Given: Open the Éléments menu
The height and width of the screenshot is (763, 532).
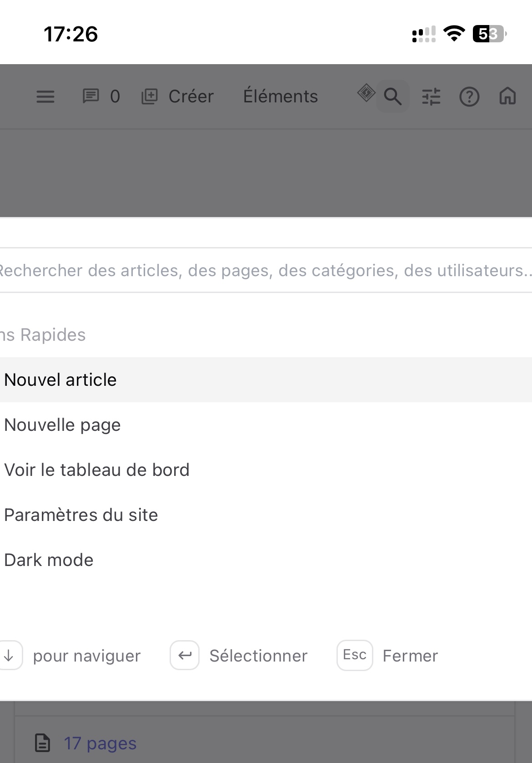Looking at the screenshot, I should click(x=281, y=96).
